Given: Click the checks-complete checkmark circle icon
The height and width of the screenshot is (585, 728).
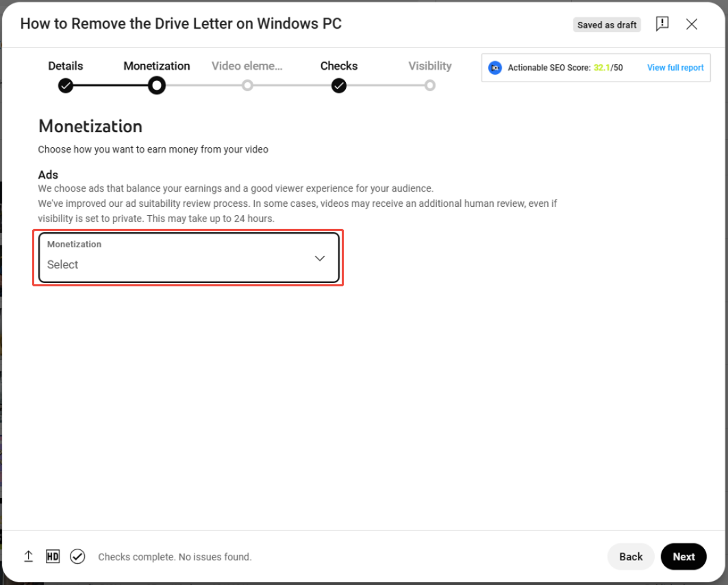Looking at the screenshot, I should pyautogui.click(x=77, y=556).
